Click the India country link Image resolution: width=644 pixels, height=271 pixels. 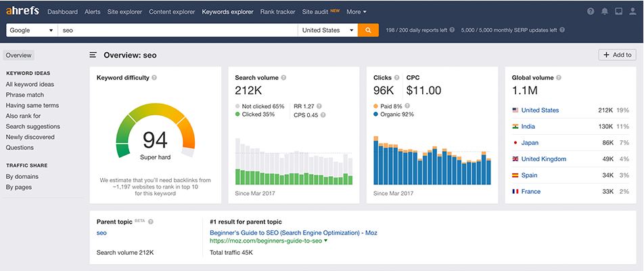coord(528,127)
